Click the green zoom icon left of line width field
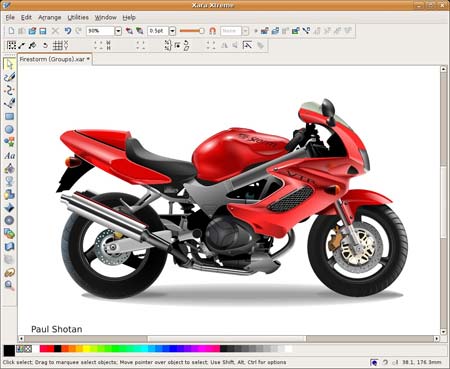This screenshot has height=369, width=450. click(x=140, y=31)
